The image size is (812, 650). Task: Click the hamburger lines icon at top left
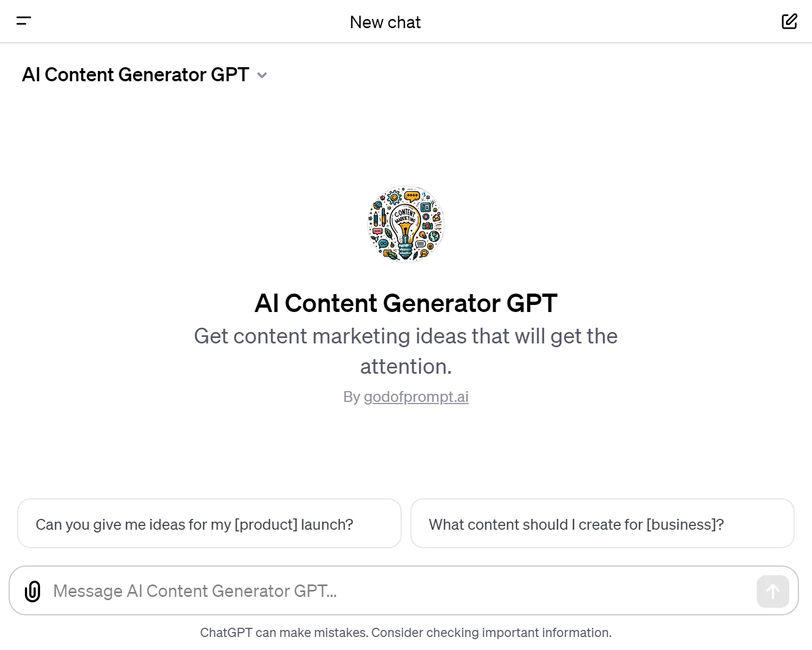click(24, 21)
